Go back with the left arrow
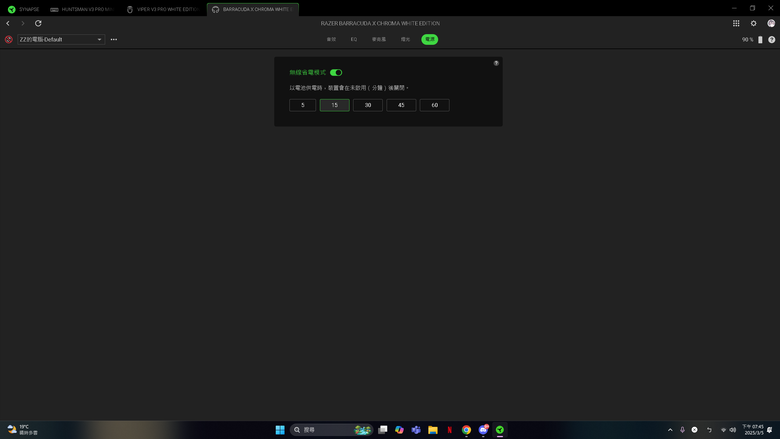Screen dimensions: 780x439 (8, 23)
